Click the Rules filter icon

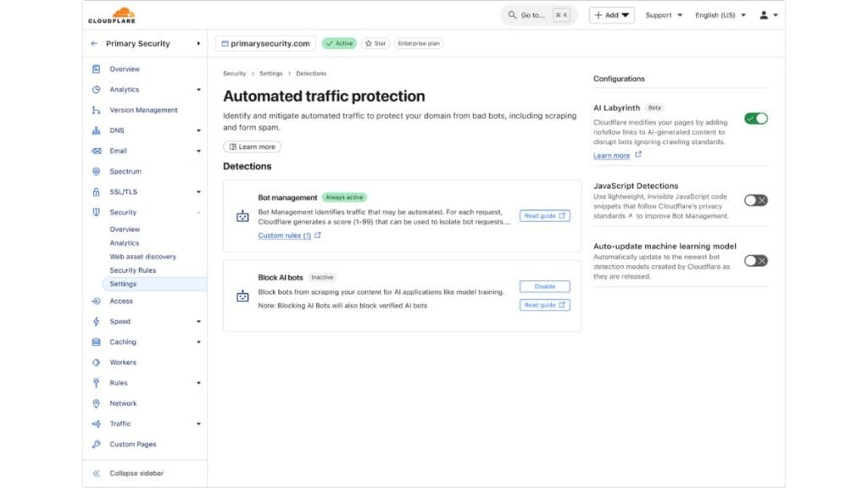pos(97,383)
